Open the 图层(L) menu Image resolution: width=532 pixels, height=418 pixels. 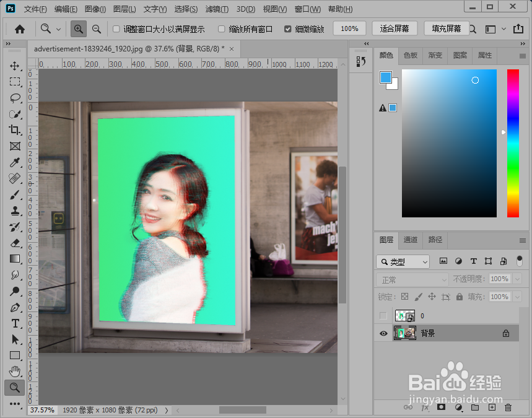tap(124, 9)
